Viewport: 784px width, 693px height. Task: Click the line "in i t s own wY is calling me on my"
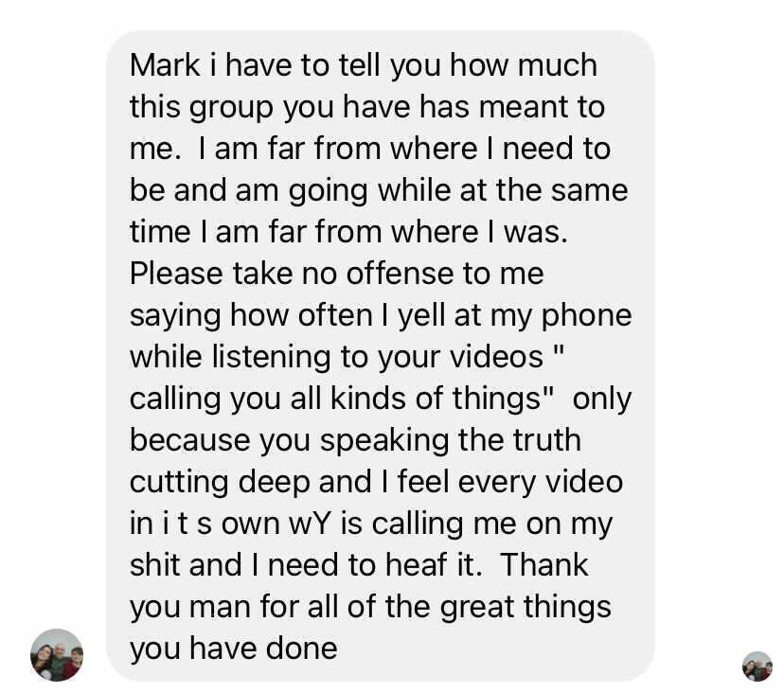(x=371, y=524)
